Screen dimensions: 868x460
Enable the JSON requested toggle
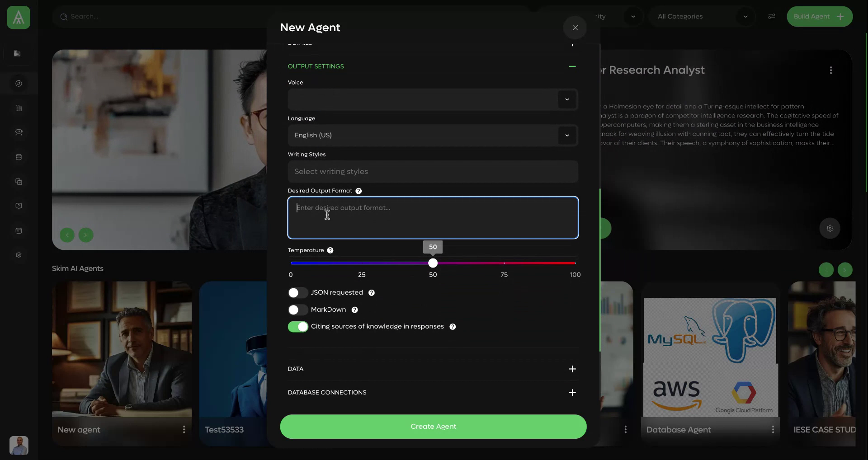[297, 292]
